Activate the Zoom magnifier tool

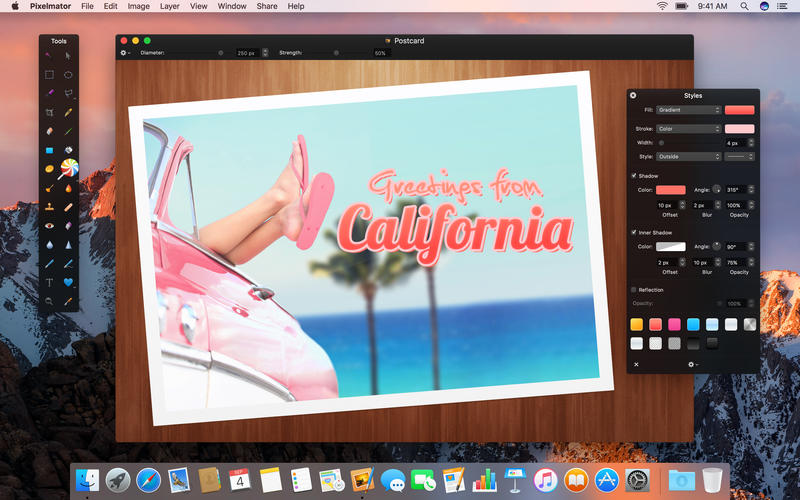[x=49, y=301]
